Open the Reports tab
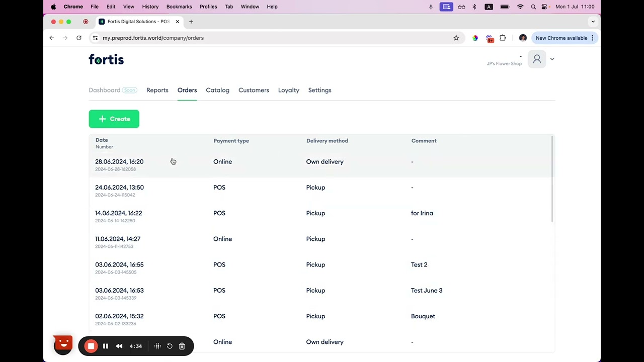The height and width of the screenshot is (362, 644). coord(157,90)
